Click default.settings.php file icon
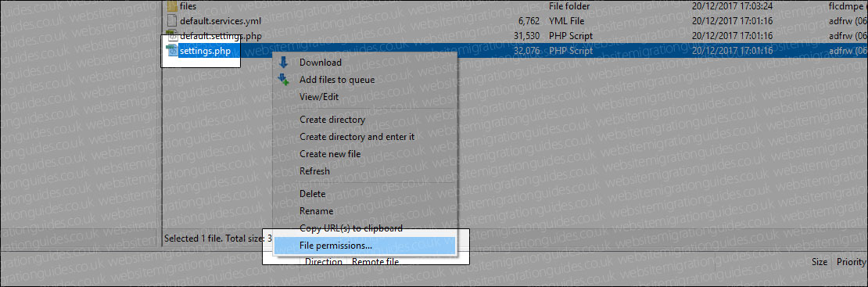This screenshot has height=287, width=868. (x=171, y=36)
